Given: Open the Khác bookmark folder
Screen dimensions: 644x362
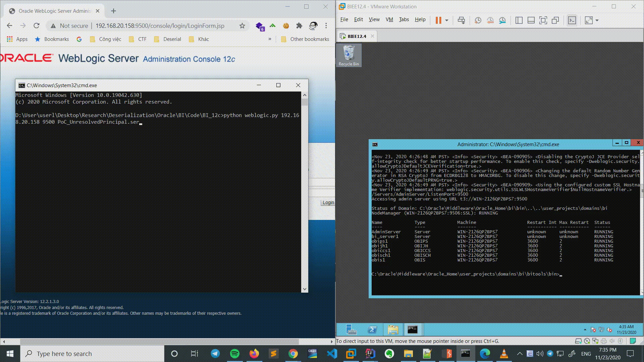Looking at the screenshot, I should (x=199, y=39).
